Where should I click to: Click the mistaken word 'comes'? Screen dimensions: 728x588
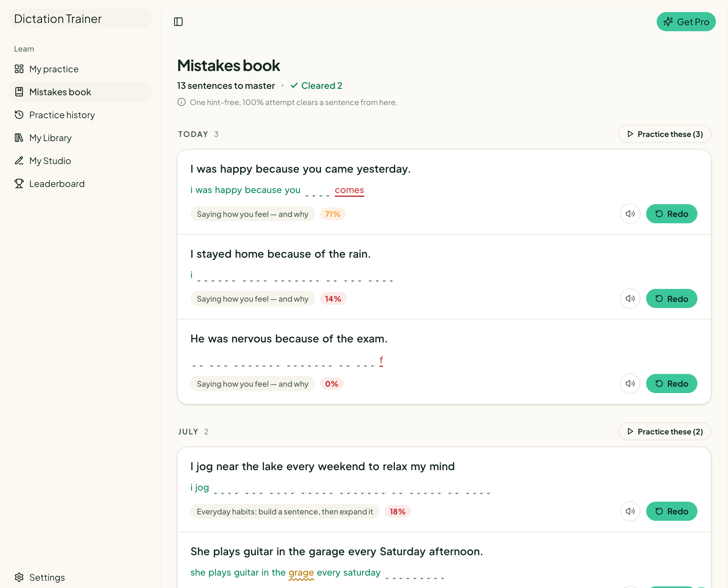coord(349,190)
